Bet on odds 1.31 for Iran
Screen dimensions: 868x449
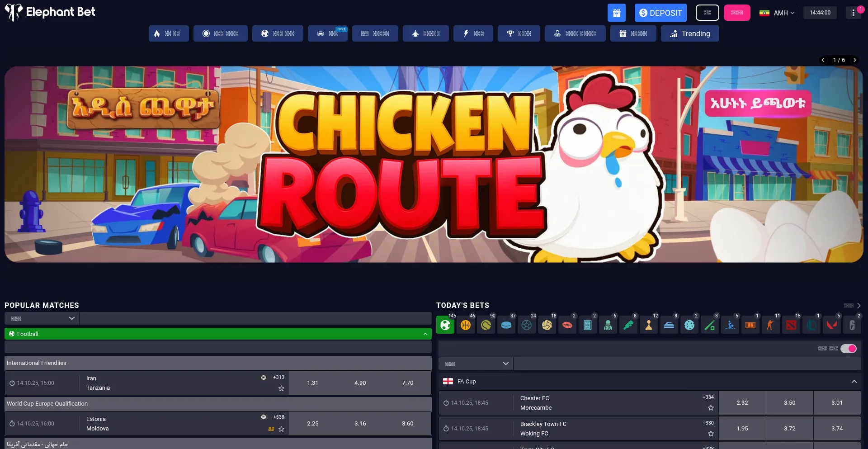point(312,383)
